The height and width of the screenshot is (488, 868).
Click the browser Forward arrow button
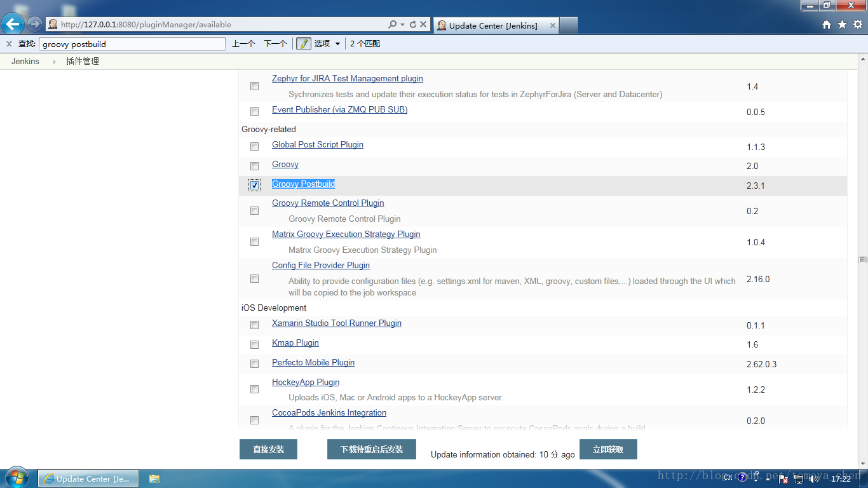[x=34, y=24]
